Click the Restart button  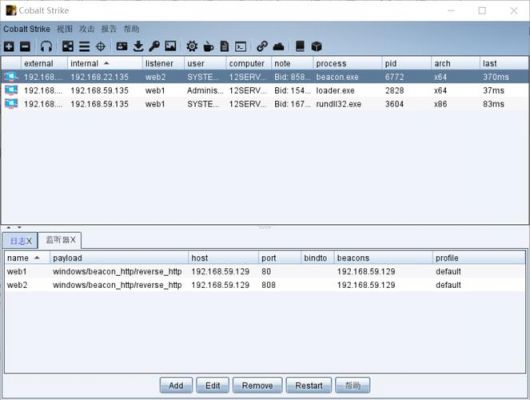click(309, 385)
